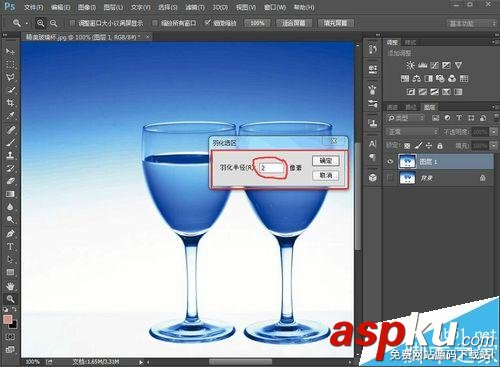Change screen mode from the toolbox bottom

(10, 350)
